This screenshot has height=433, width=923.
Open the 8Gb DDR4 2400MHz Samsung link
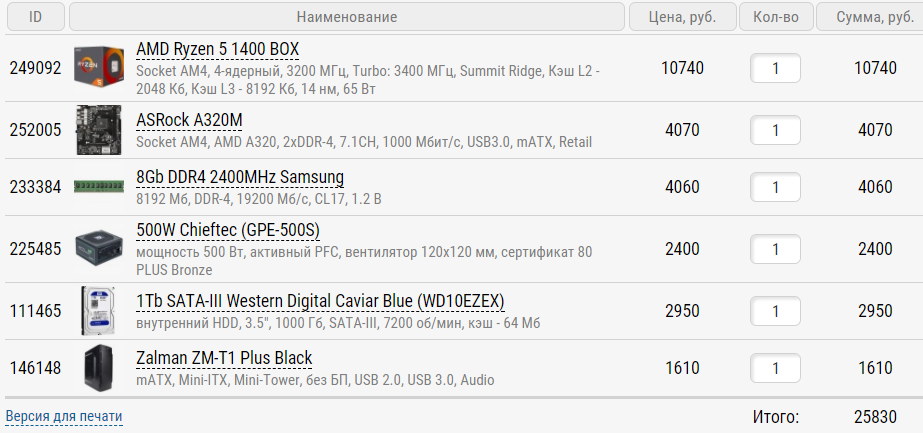coord(240,177)
